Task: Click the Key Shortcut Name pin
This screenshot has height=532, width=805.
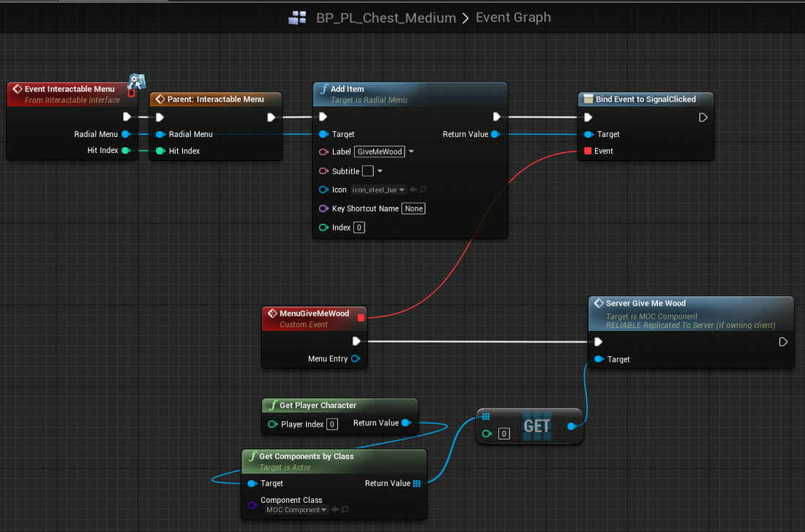Action: (x=323, y=209)
